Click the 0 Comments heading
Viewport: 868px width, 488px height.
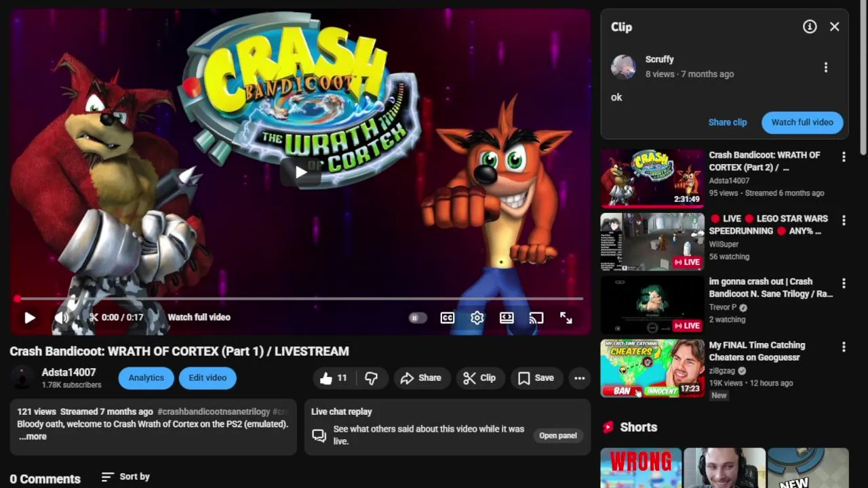(x=45, y=479)
